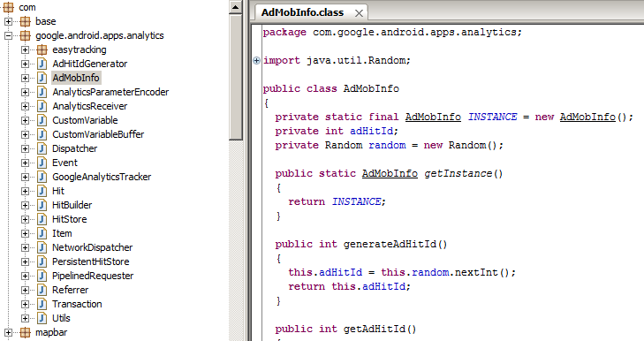
Task: Click the getAdHitId method name
Action: (x=375, y=330)
